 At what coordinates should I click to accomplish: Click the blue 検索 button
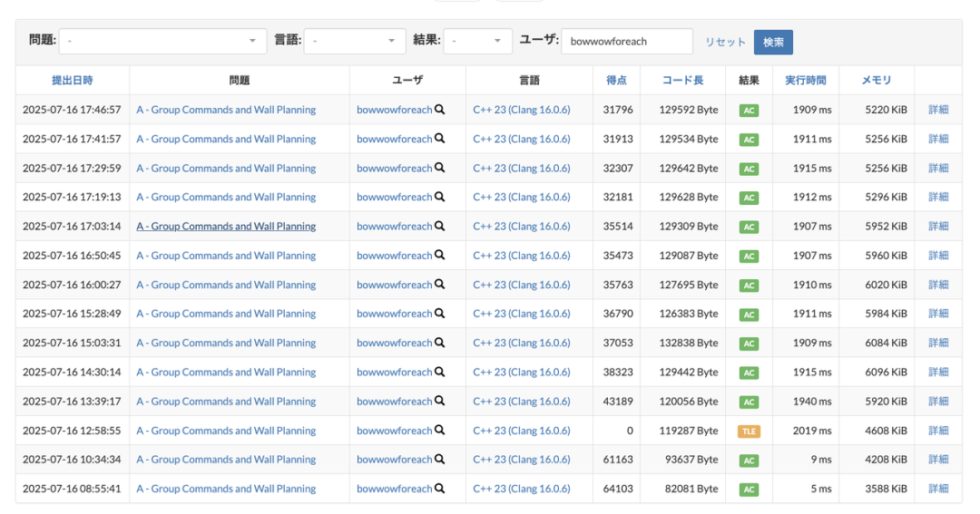coord(773,42)
